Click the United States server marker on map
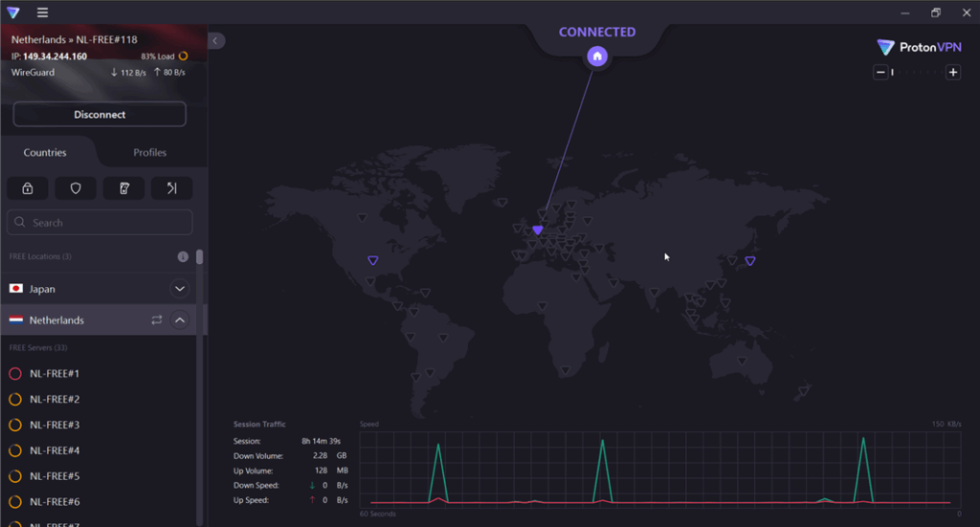The width and height of the screenshot is (980, 527). 373,260
